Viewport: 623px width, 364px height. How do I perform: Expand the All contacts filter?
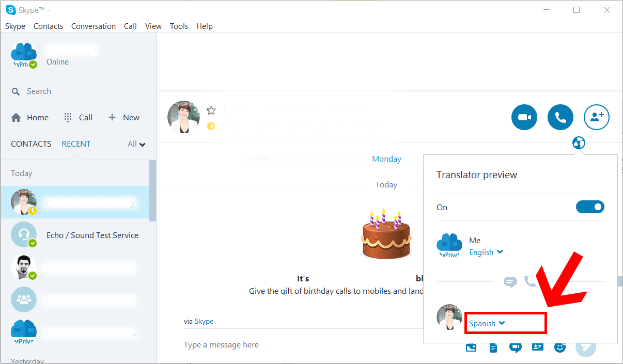(136, 144)
